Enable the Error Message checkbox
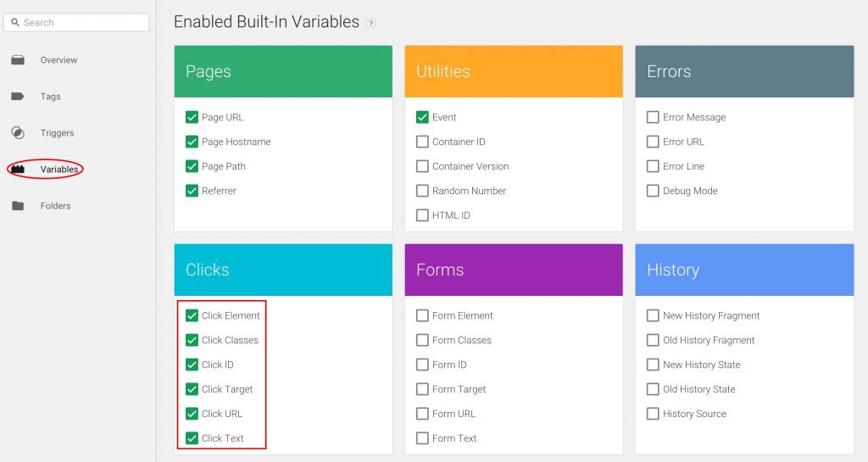 pyautogui.click(x=653, y=117)
